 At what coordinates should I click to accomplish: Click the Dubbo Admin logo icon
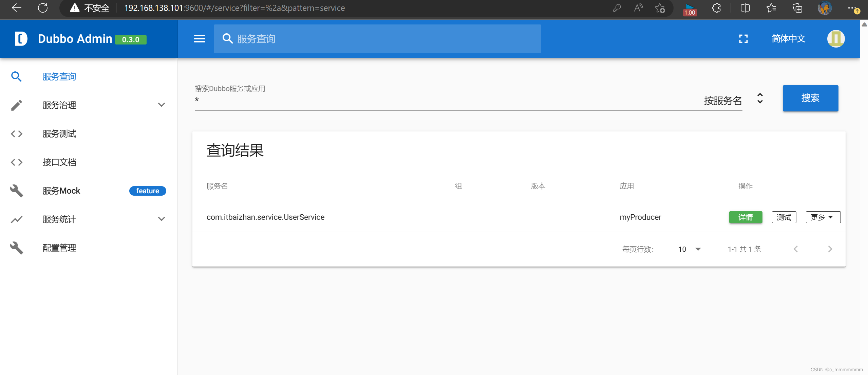pos(21,39)
